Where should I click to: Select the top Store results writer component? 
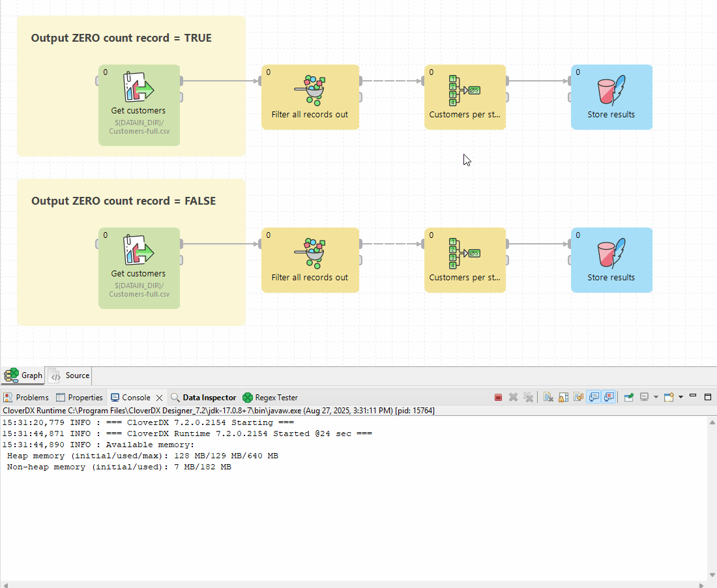(611, 96)
